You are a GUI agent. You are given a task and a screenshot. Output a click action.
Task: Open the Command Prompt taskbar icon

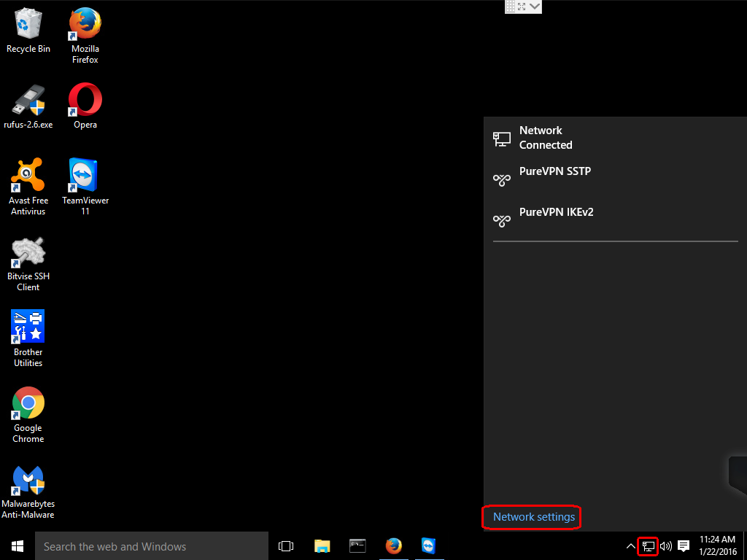[357, 546]
